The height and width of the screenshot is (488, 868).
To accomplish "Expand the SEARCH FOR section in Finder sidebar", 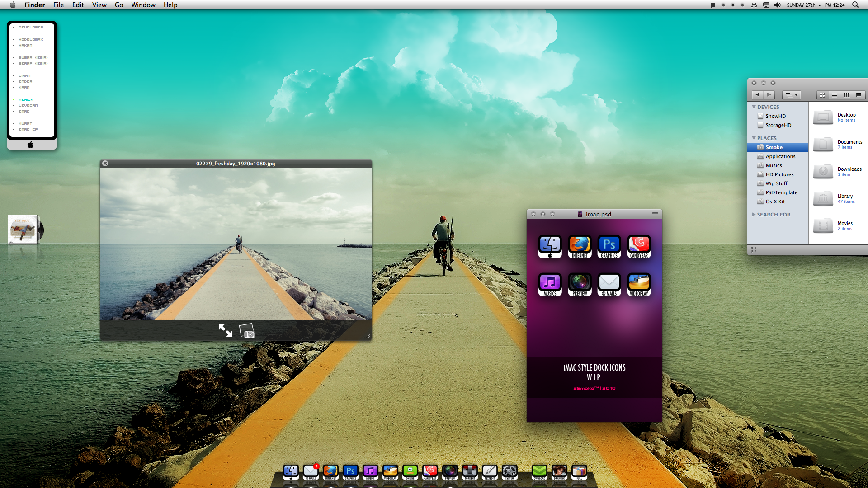I will point(754,215).
